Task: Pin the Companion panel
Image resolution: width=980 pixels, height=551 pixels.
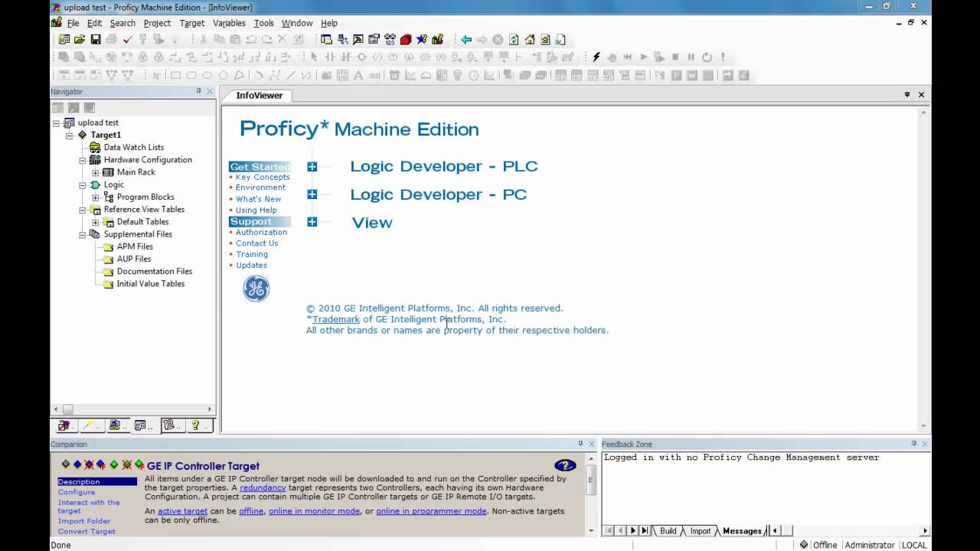Action: click(580, 444)
